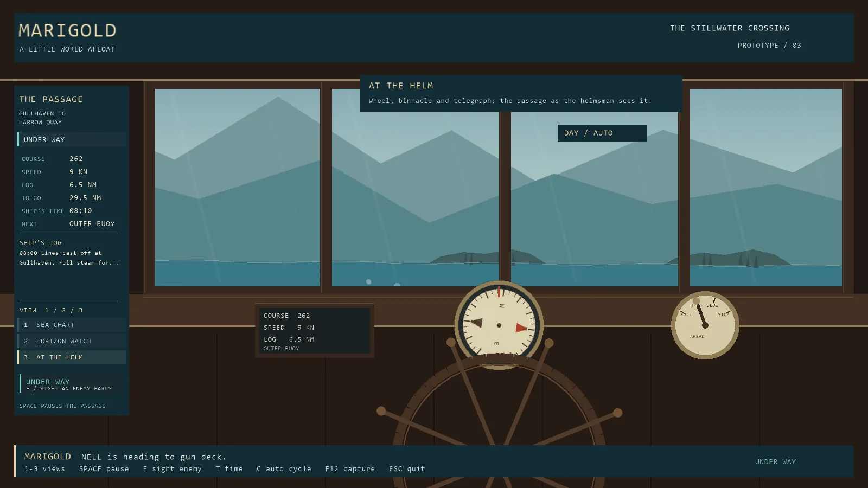Click the 'At The Helm' caption heading

tap(401, 86)
